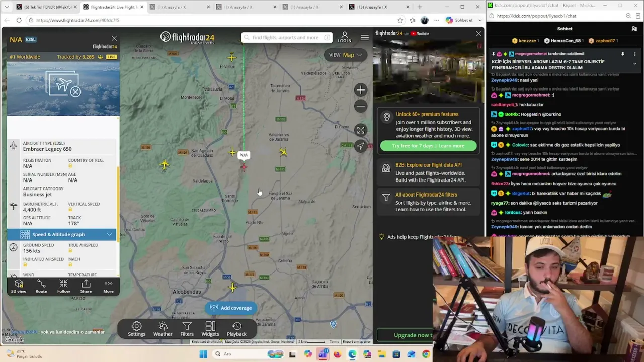Open a new browser tab
The image size is (644, 362).
coord(420,7)
